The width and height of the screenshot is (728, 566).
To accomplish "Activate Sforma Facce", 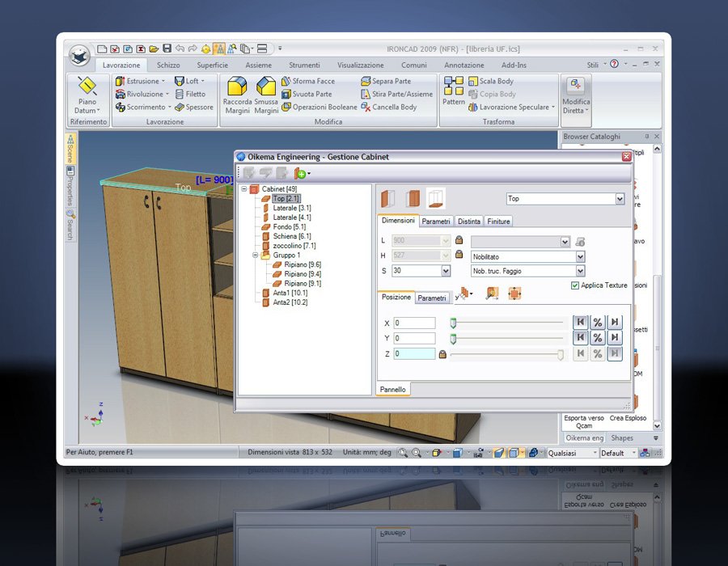I will [x=308, y=81].
